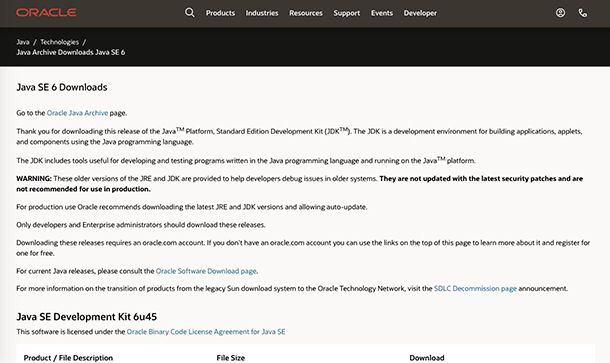
Task: Click the phone contact icon
Action: (x=583, y=13)
